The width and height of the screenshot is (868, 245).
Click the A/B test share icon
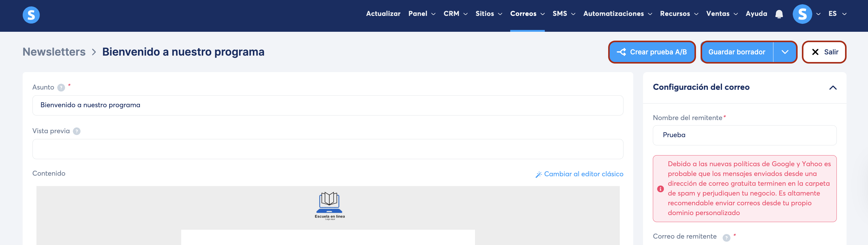click(x=621, y=52)
